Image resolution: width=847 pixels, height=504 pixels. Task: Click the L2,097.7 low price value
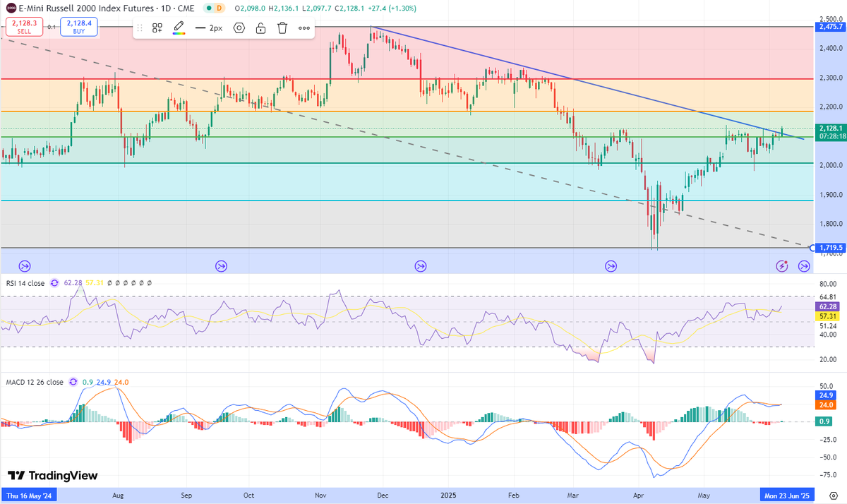tap(318, 8)
